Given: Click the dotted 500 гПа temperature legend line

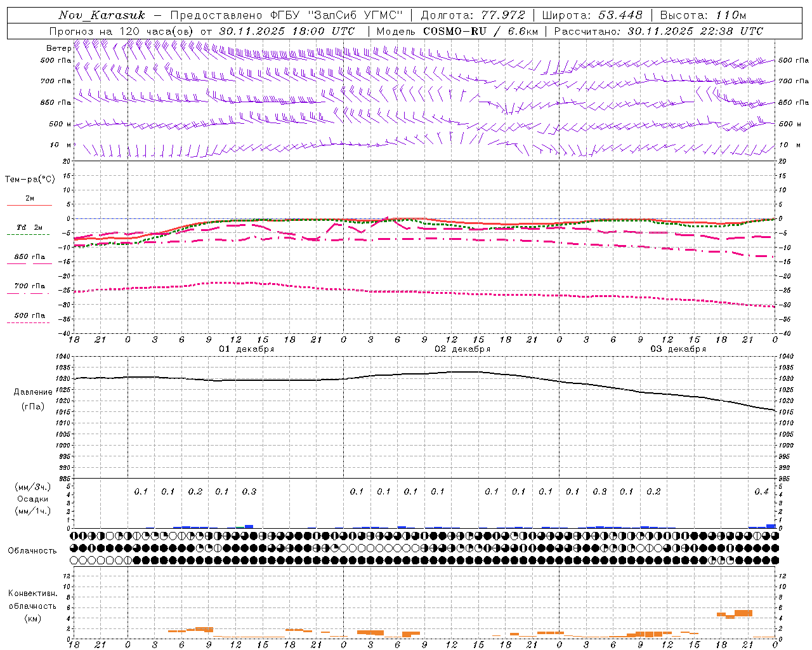Looking at the screenshot, I should click(29, 322).
